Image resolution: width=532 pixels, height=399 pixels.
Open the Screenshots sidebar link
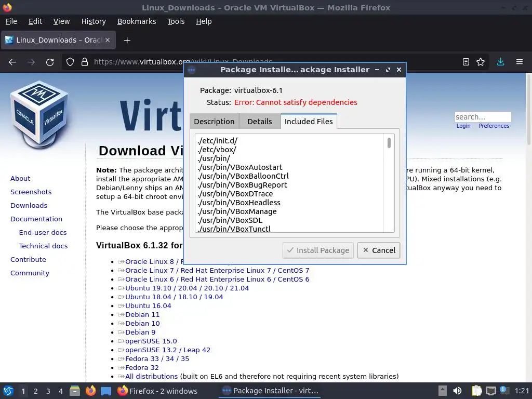coord(31,192)
